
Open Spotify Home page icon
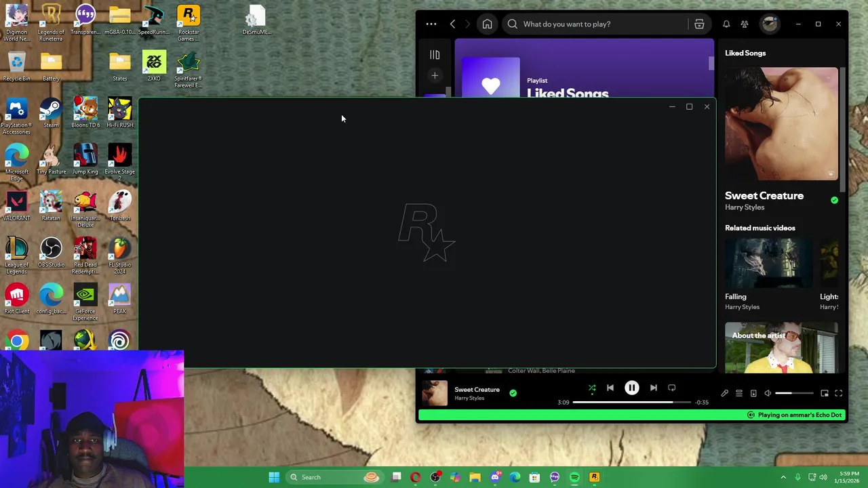(487, 24)
